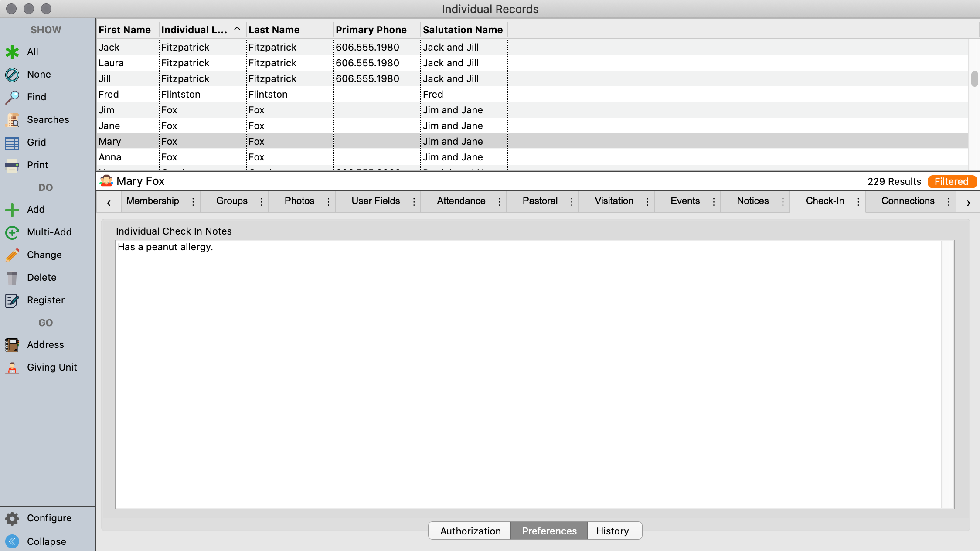Open the Membership tab options dots
Viewport: 980px width, 551px height.
[x=193, y=201]
